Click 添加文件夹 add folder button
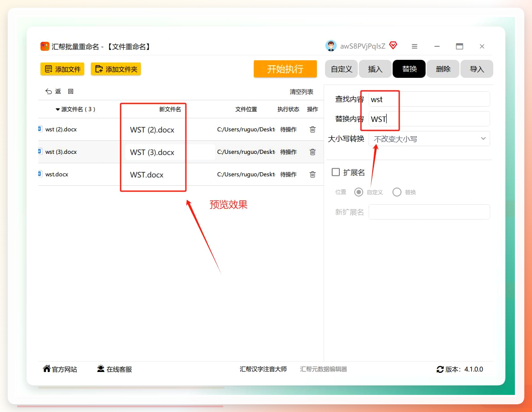The width and height of the screenshot is (532, 412). point(116,69)
